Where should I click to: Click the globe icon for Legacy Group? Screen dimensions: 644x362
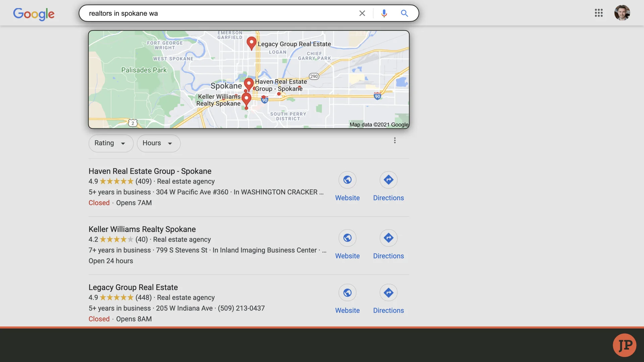pyautogui.click(x=347, y=293)
